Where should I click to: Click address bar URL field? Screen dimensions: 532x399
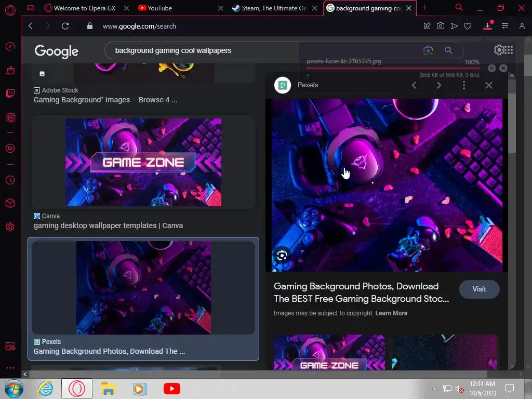(x=139, y=26)
